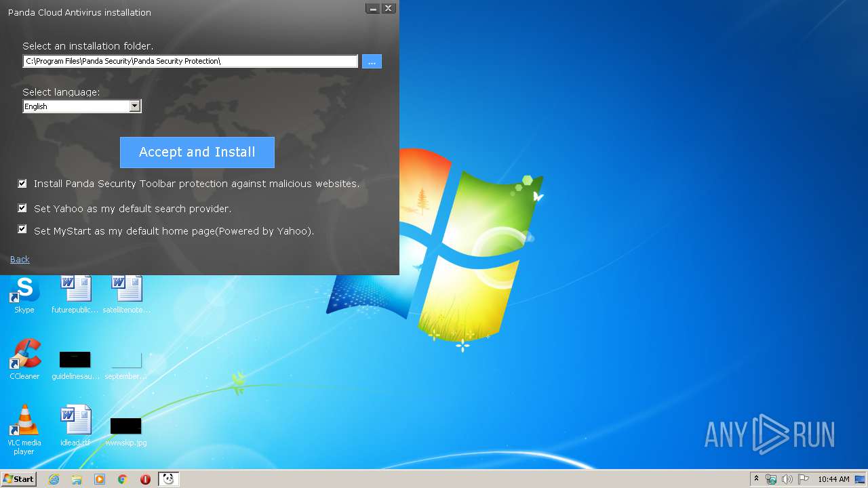Screen dimensions: 868x488
Task: Launch Windows Media Player from taskbar
Action: [100, 479]
